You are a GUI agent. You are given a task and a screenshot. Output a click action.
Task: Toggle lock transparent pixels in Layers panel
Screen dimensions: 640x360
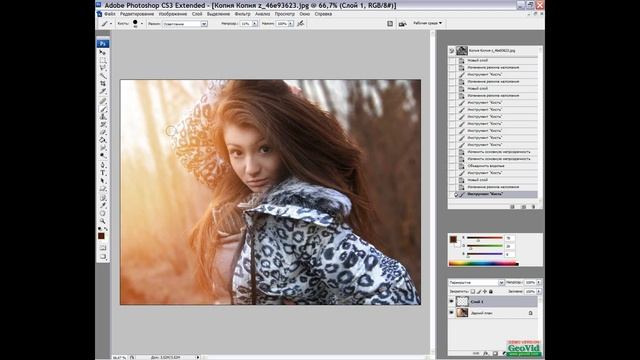click(x=473, y=291)
